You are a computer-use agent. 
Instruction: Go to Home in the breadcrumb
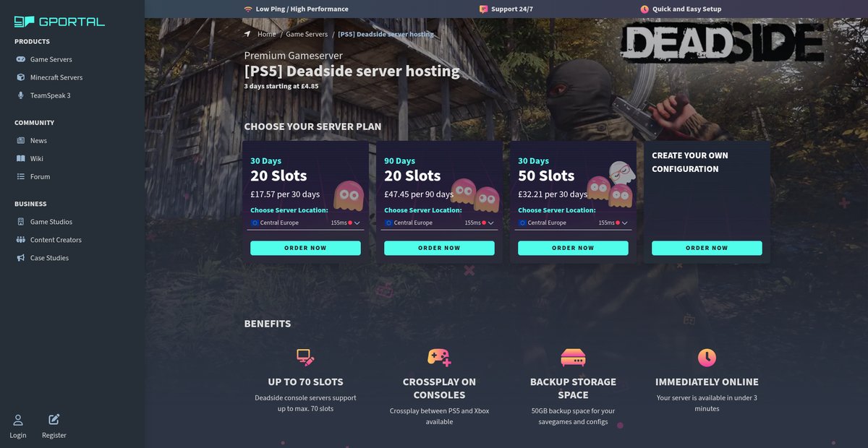click(267, 34)
